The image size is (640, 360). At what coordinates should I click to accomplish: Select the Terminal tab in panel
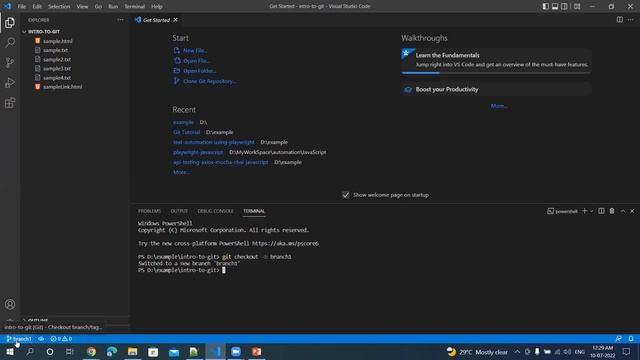(x=254, y=211)
